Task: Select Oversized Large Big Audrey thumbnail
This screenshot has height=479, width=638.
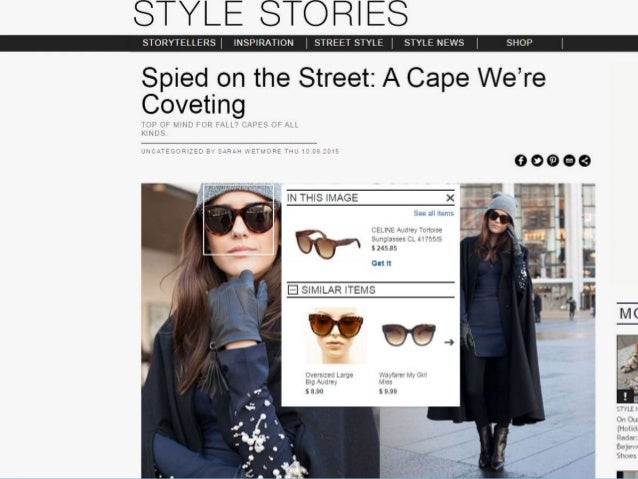Action: coord(336,336)
